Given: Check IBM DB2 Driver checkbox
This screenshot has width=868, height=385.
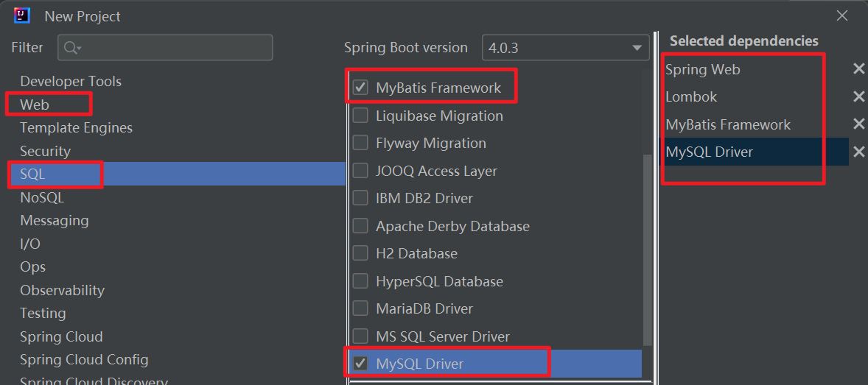Looking at the screenshot, I should [360, 197].
